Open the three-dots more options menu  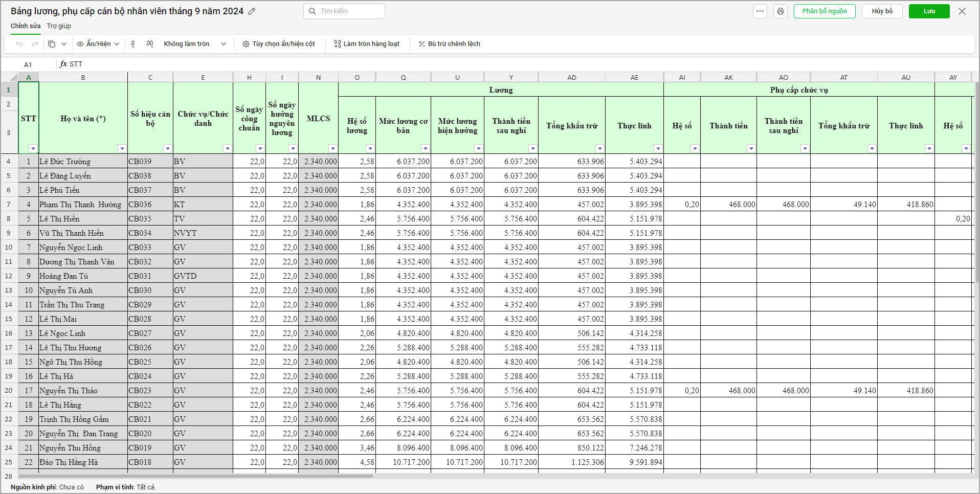pyautogui.click(x=760, y=11)
